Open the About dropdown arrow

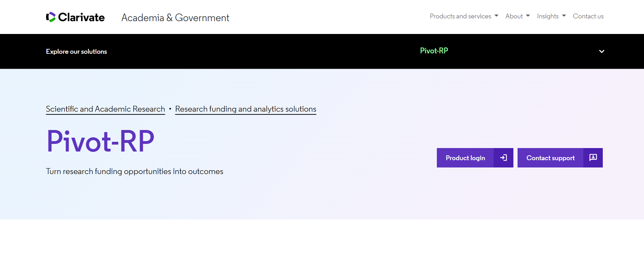click(x=528, y=16)
